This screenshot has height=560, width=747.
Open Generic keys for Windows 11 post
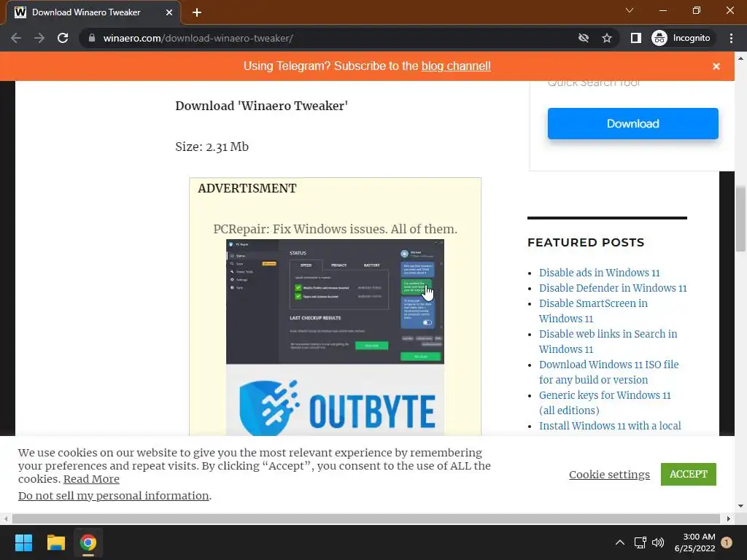pyautogui.click(x=605, y=402)
